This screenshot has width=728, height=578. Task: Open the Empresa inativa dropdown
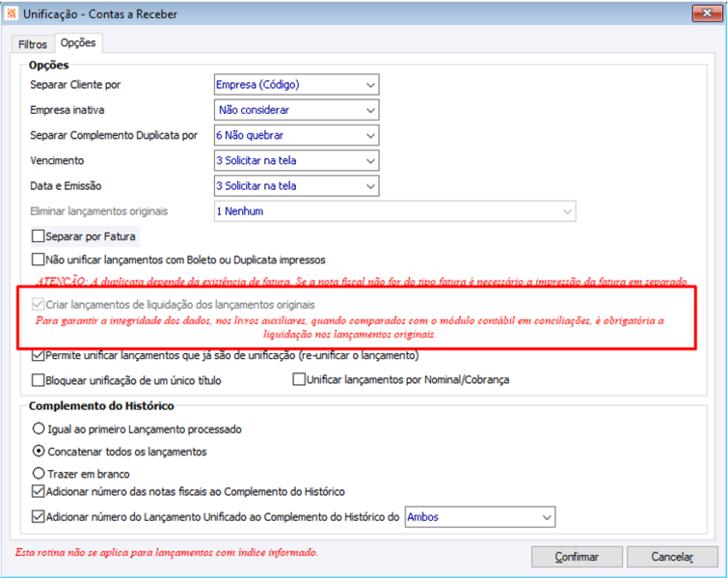(297, 110)
